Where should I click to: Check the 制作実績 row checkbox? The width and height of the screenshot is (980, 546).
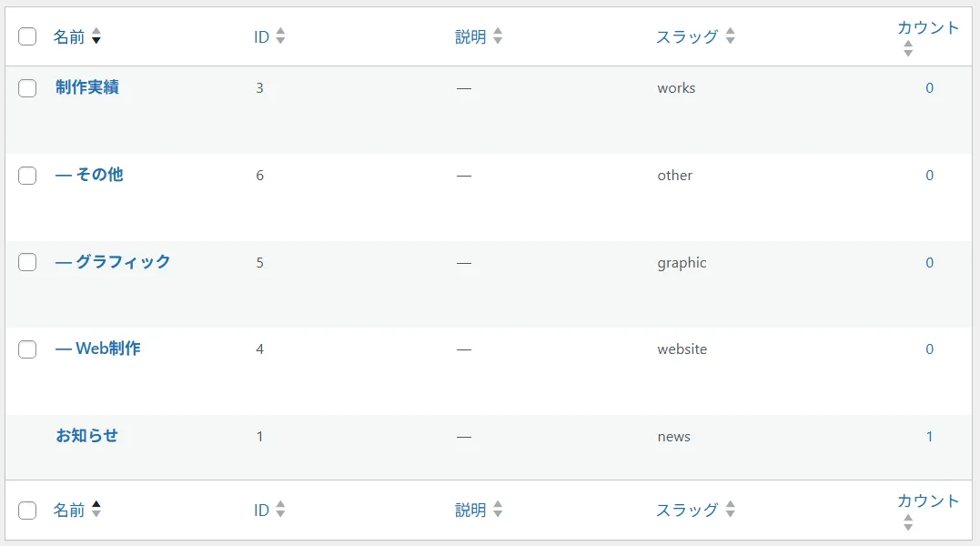[26, 87]
